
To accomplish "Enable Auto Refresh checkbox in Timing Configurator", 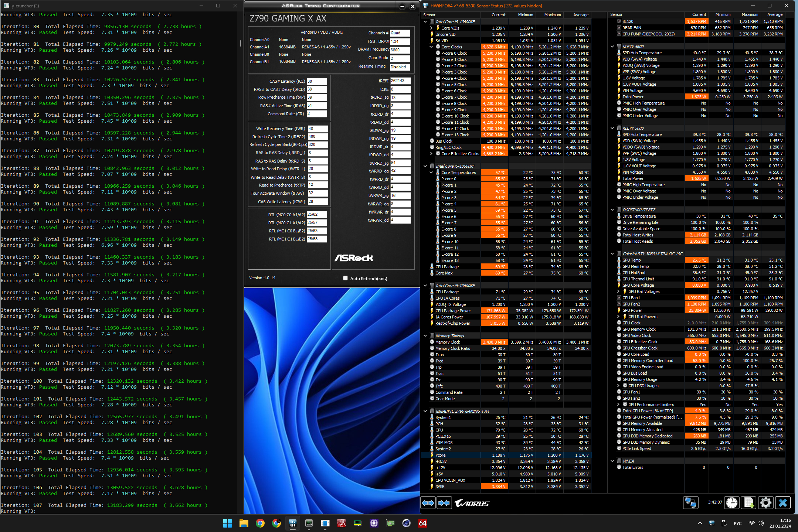I will (x=345, y=278).
